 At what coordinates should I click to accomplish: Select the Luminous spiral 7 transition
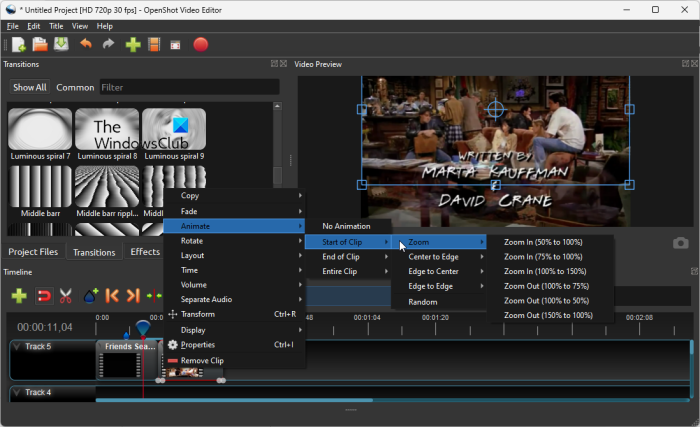40,134
